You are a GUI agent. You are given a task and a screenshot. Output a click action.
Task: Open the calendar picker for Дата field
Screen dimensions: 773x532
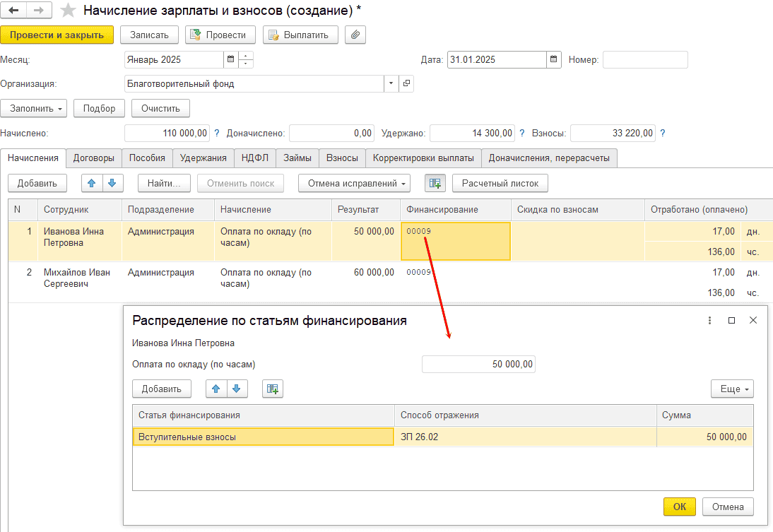pyautogui.click(x=554, y=59)
